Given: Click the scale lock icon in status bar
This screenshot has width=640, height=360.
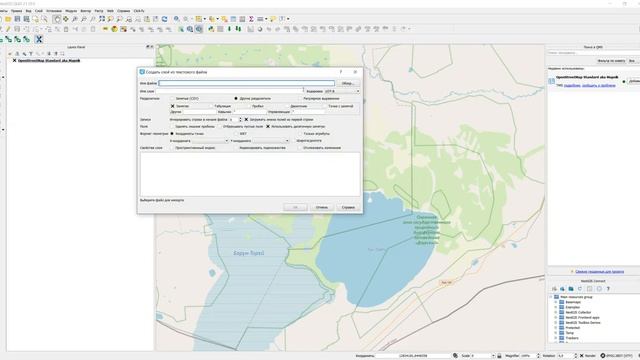Looking at the screenshot, I should tap(499, 356).
